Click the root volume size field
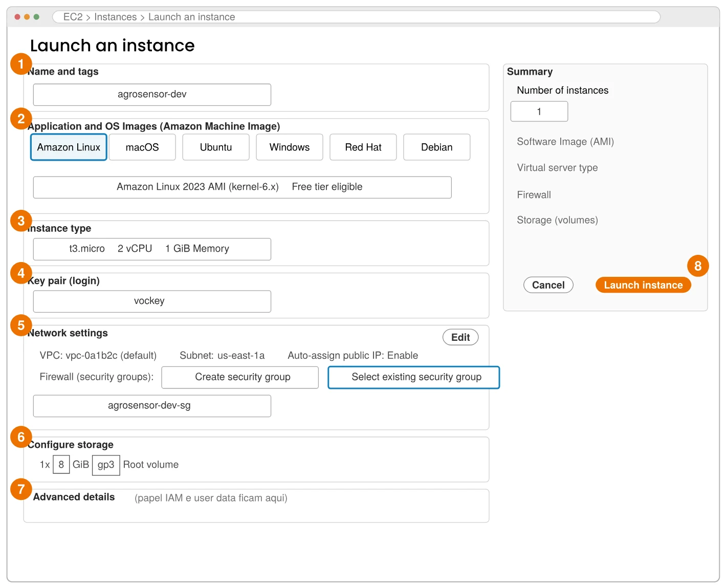The height and width of the screenshot is (588, 726). pos(61,465)
